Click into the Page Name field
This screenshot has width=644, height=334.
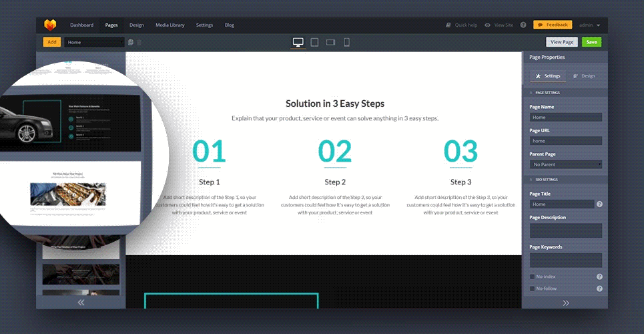coord(566,117)
